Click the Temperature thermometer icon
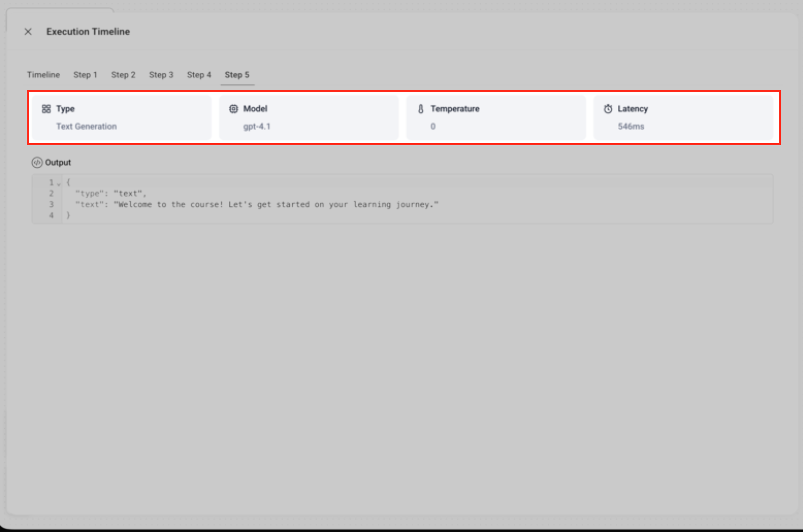 click(421, 109)
